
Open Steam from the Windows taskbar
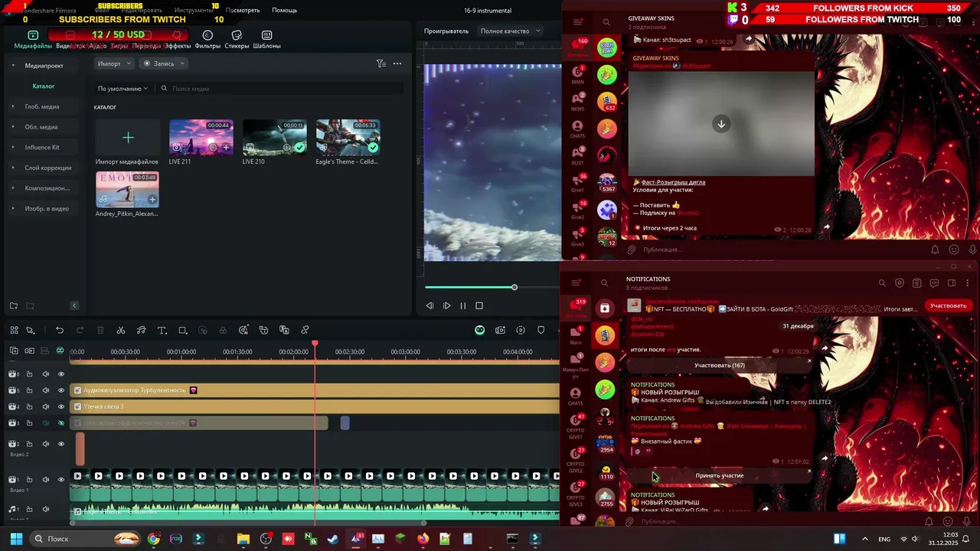click(x=333, y=539)
